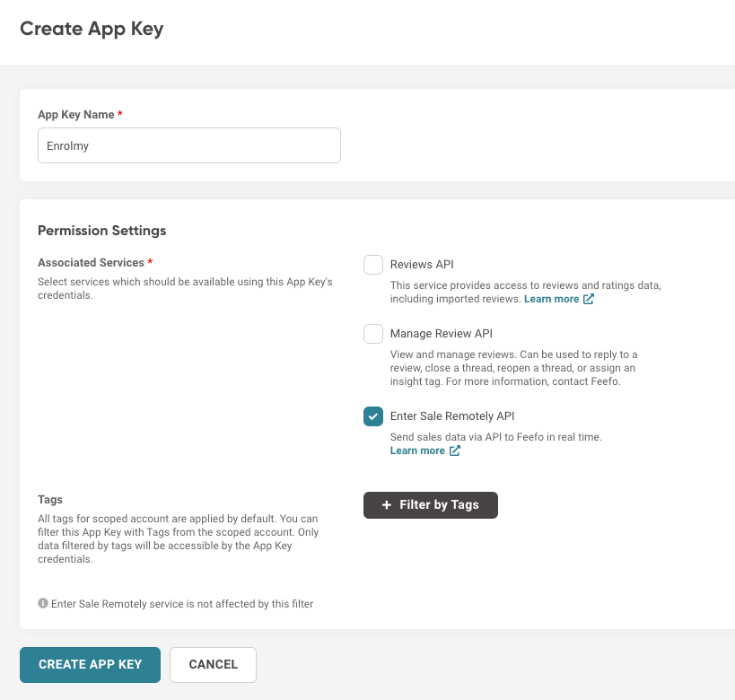Click the Filter by Tags button
The width and height of the screenshot is (735, 700).
pyautogui.click(x=430, y=505)
